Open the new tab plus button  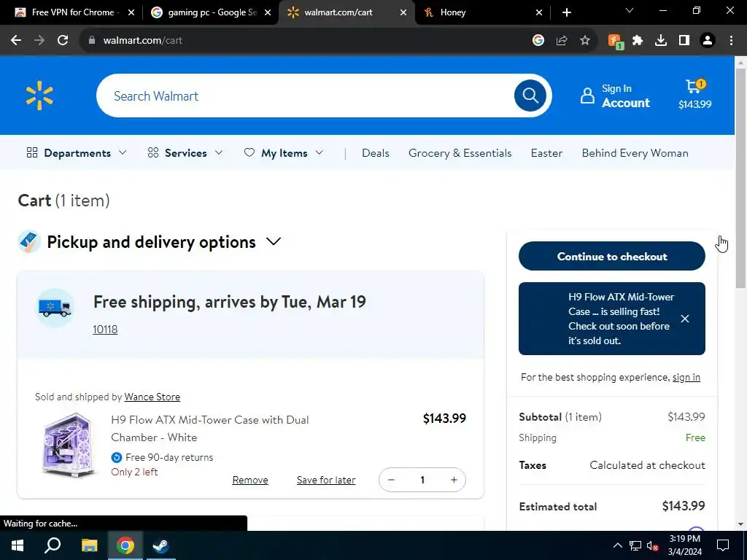566,12
